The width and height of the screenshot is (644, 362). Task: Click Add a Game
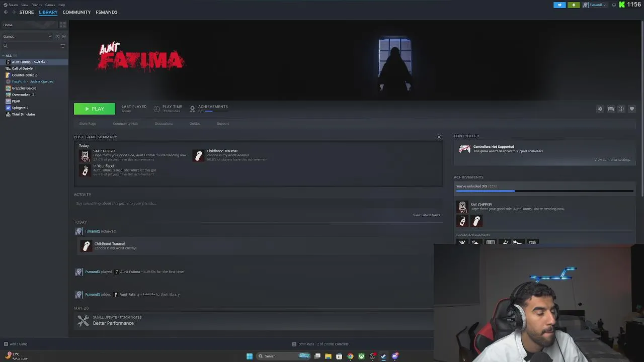[16, 344]
